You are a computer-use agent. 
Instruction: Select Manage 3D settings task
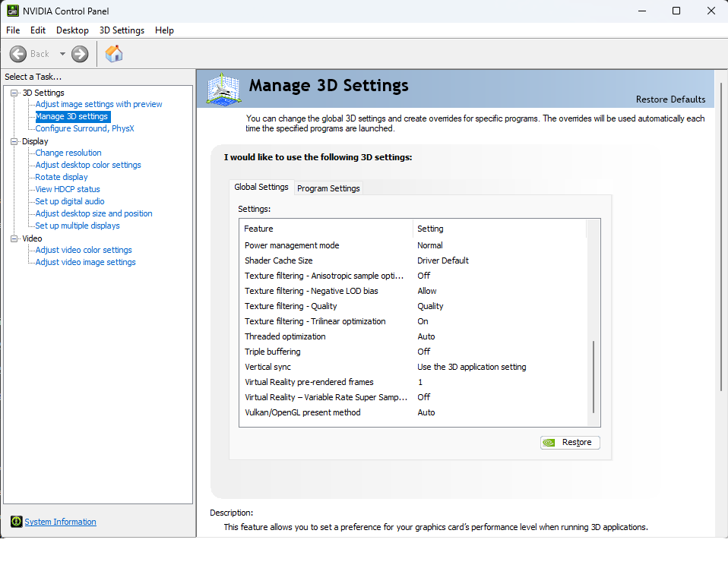(72, 116)
